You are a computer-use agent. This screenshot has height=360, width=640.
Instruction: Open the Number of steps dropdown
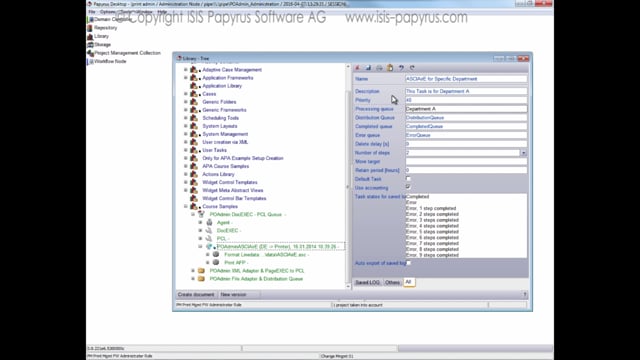[x=523, y=153]
